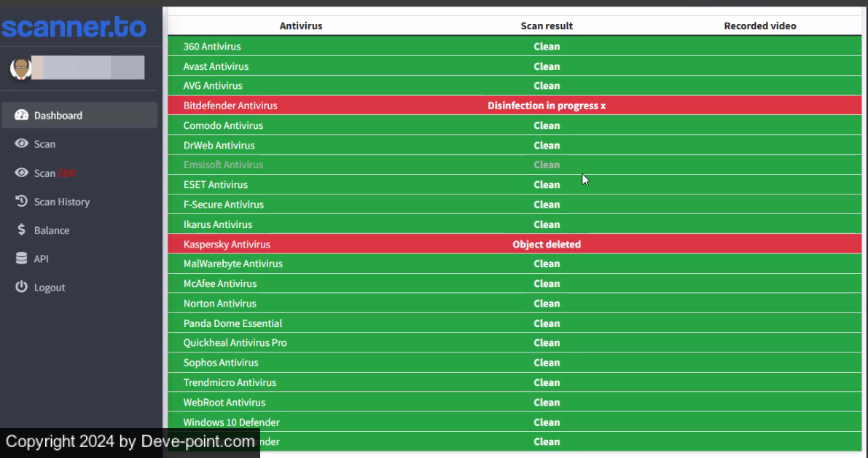Click the API database icon
Viewport: 868px width, 458px height.
click(x=22, y=258)
